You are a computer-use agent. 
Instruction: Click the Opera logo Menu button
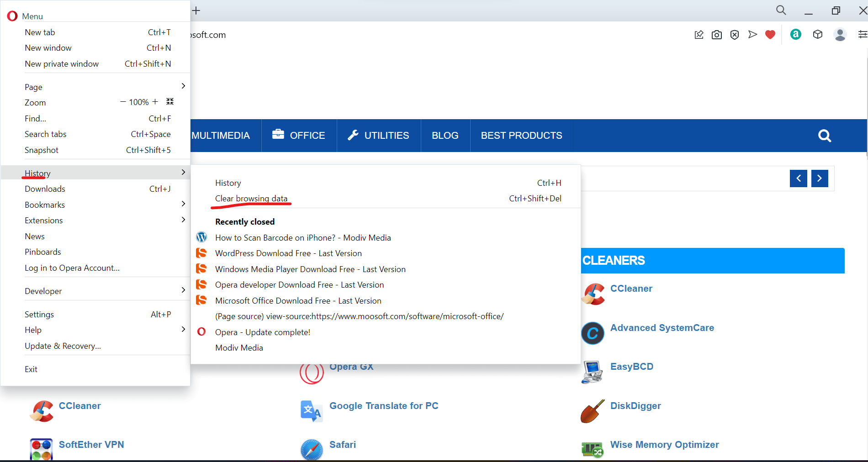pos(25,16)
